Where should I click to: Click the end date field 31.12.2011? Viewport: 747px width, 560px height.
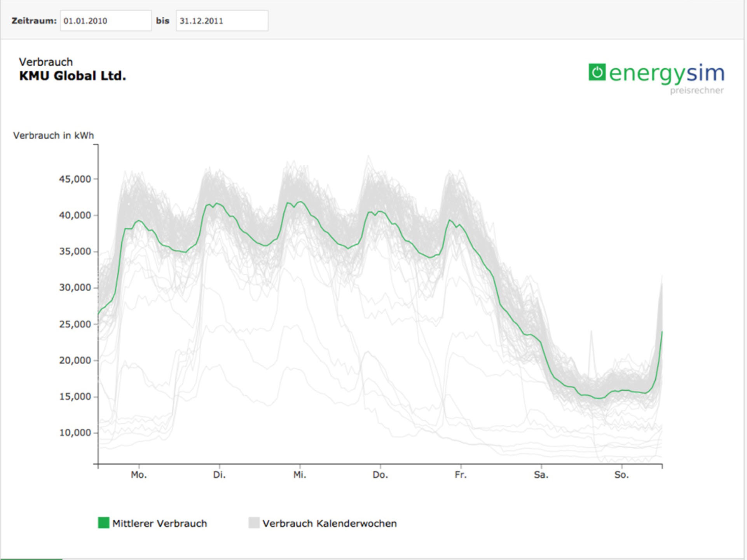(222, 21)
